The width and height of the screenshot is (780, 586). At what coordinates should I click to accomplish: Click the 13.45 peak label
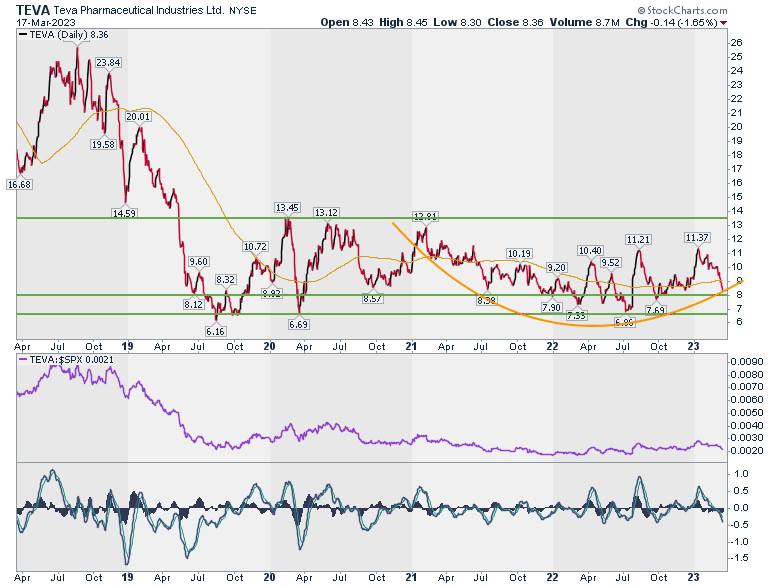click(x=287, y=207)
